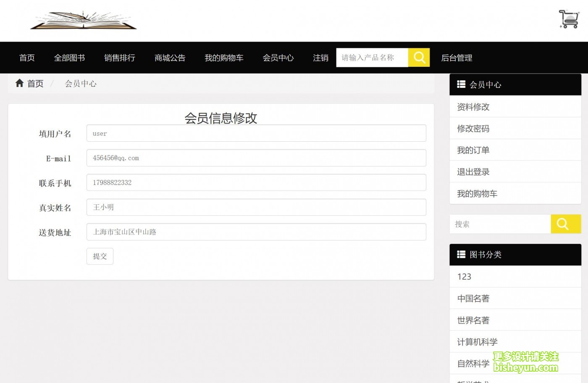
Task: Click the grid icon beside 图书分类 header
Action: coord(461,254)
